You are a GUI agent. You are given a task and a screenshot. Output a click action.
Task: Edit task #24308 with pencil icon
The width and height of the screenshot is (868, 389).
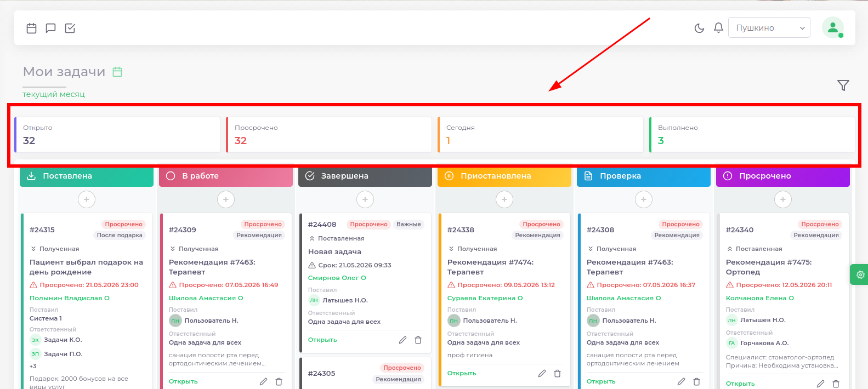pos(681,381)
